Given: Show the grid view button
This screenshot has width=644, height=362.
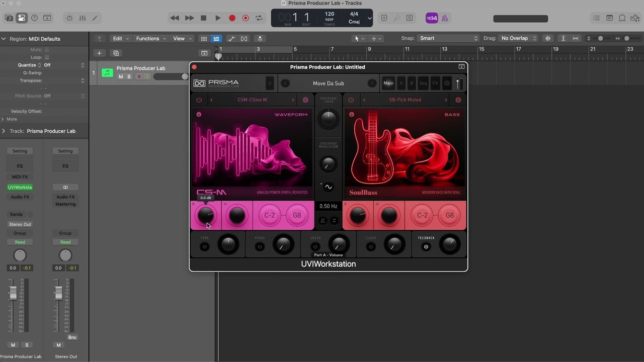Looking at the screenshot, I should pyautogui.click(x=204, y=39).
